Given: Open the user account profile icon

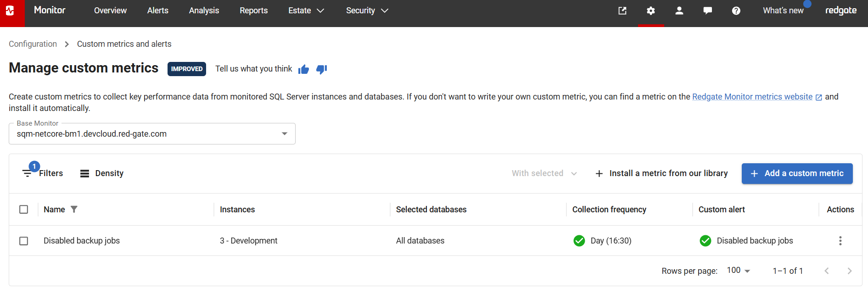Looking at the screenshot, I should point(679,11).
